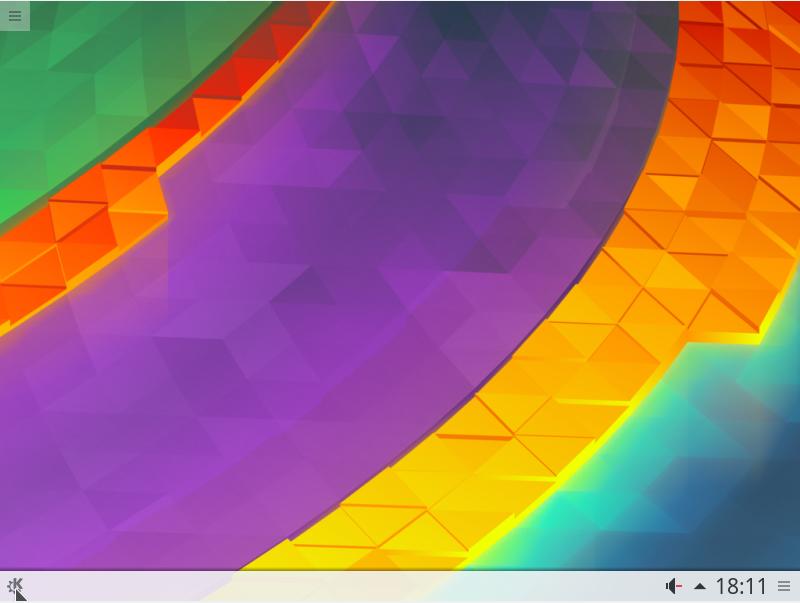This screenshot has height=603, width=800.
Task: Open the KDE application launcher
Action: click(15, 587)
